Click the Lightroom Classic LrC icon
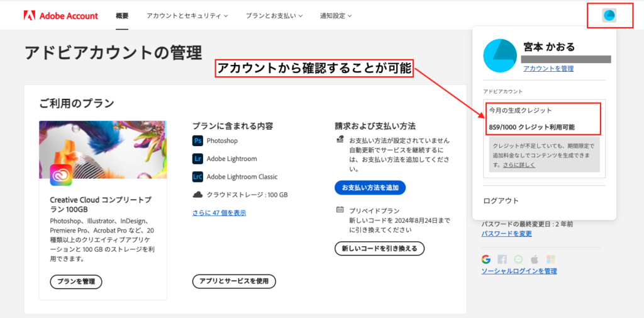The image size is (644, 318). pyautogui.click(x=197, y=177)
